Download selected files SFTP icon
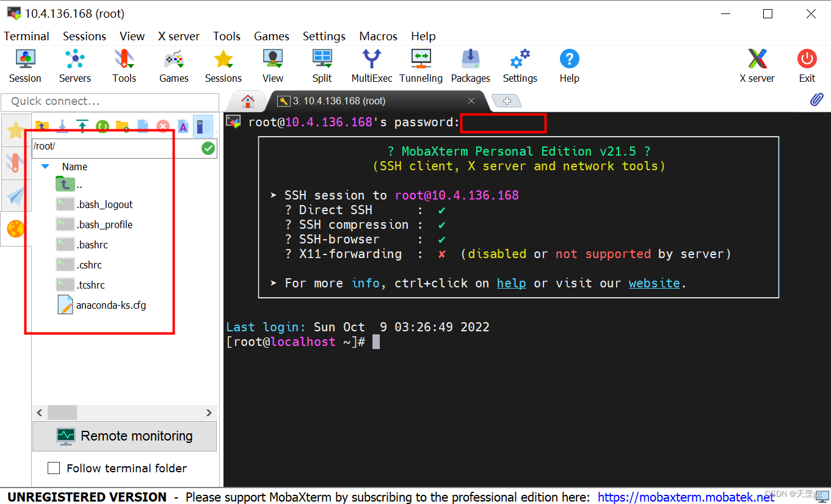 click(62, 126)
